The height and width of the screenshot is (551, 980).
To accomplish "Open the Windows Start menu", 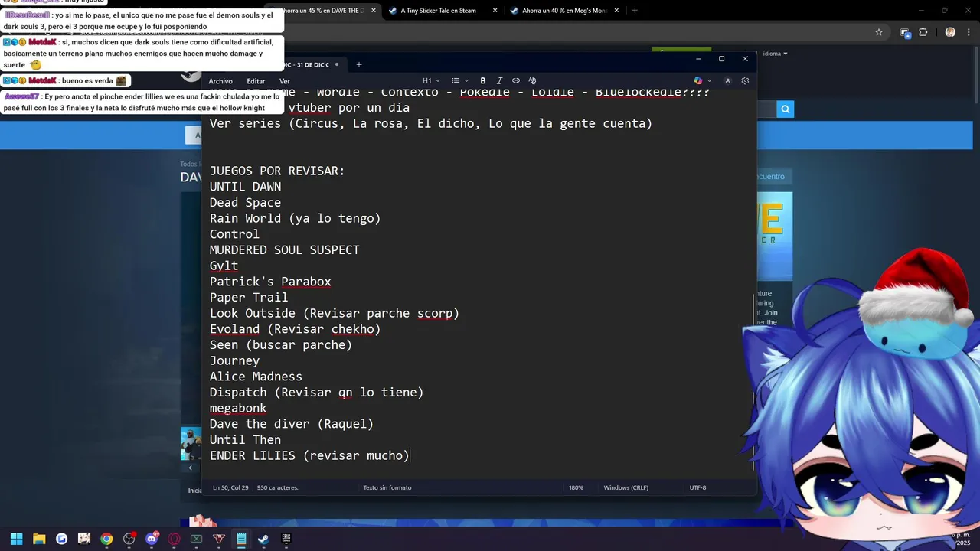I will (16, 539).
